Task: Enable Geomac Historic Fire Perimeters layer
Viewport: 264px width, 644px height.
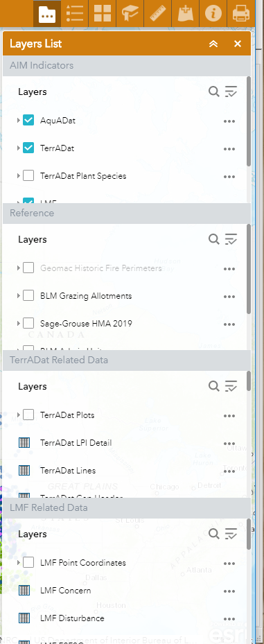Action: [x=28, y=268]
